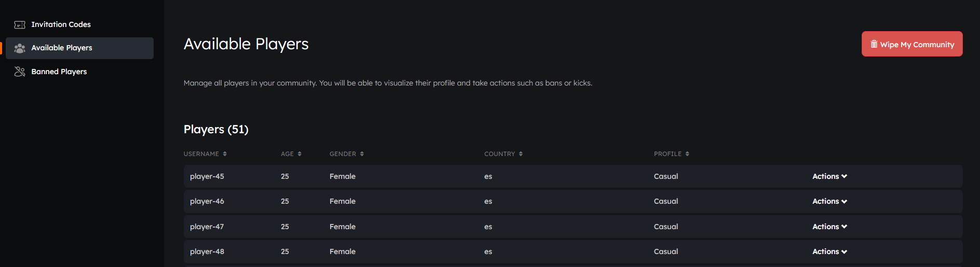Viewport: 980px width, 267px height.
Task: Select the Available Players menu item
Action: point(79,48)
